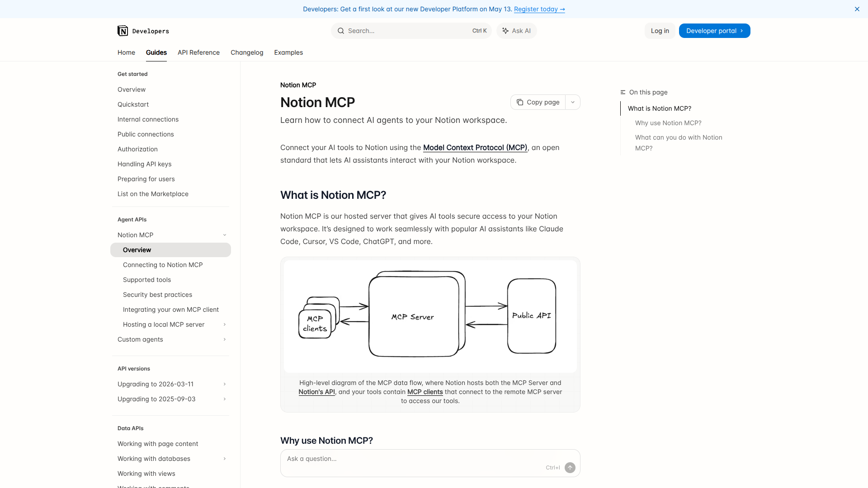Dismiss the developer platform banner
Image resolution: width=868 pixels, height=488 pixels.
pos(857,9)
